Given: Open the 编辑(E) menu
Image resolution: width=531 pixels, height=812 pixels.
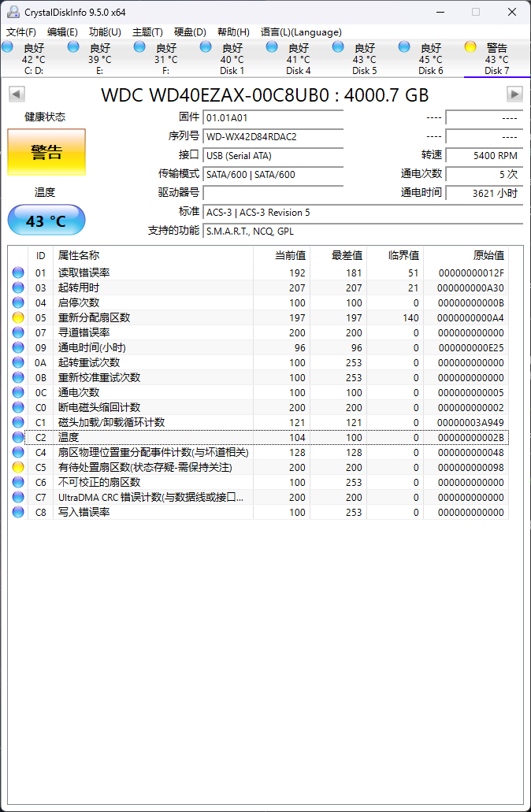Looking at the screenshot, I should (x=63, y=32).
